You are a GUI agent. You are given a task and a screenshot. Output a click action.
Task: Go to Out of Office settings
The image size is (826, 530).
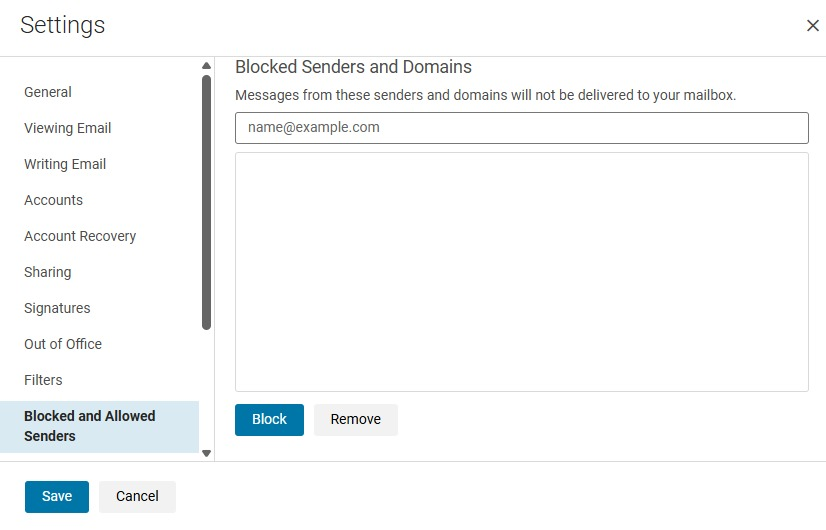(63, 344)
